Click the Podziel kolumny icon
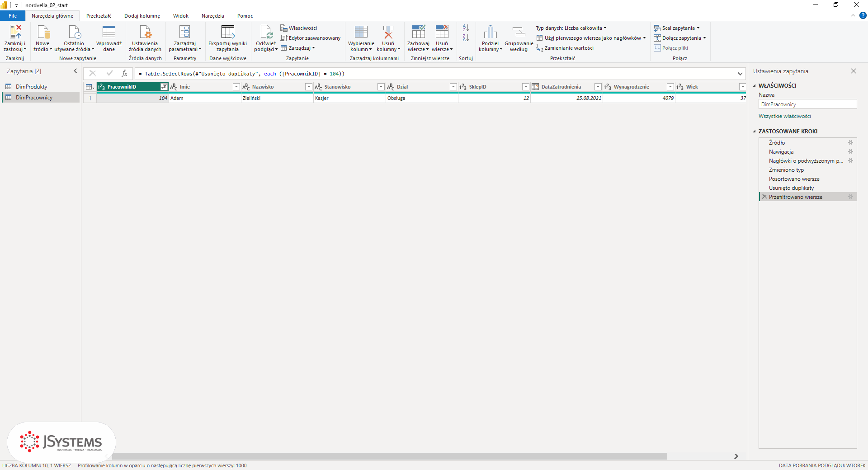The height and width of the screenshot is (470, 868). pos(490,32)
